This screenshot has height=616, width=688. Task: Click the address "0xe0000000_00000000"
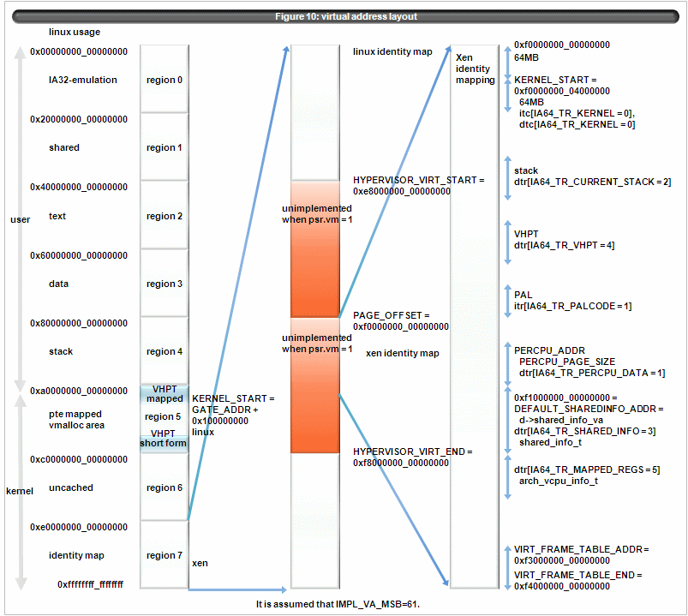79,528
